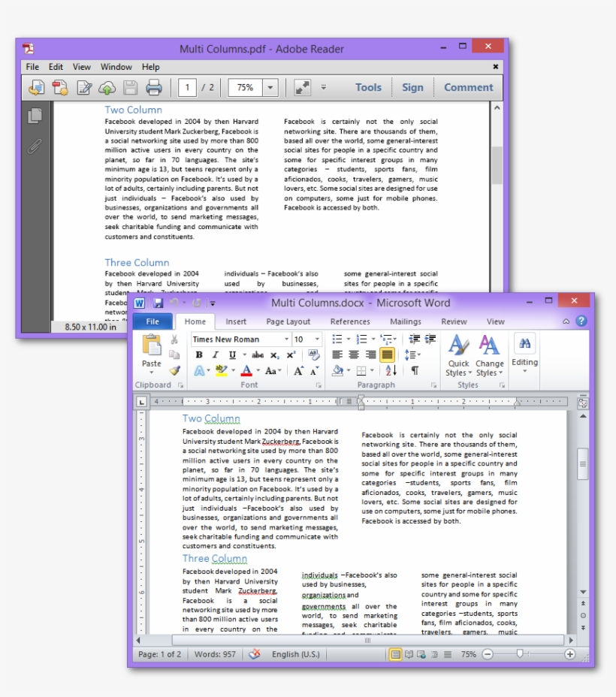The width and height of the screenshot is (616, 697).
Task: Open the View menu in Adobe Reader
Action: coord(81,66)
